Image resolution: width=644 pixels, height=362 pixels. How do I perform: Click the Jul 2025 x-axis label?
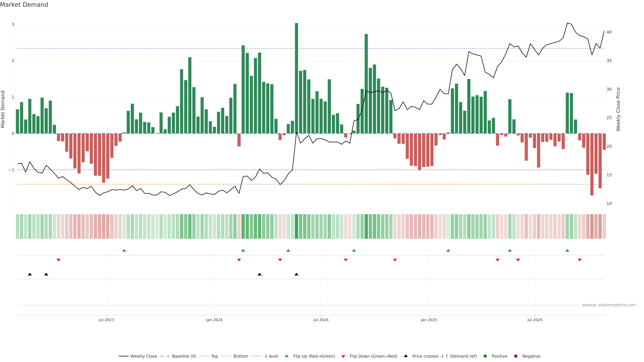pyautogui.click(x=535, y=320)
